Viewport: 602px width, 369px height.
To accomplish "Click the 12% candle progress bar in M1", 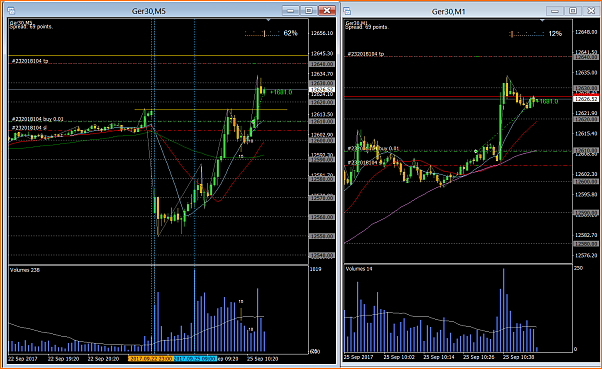I will coord(526,34).
